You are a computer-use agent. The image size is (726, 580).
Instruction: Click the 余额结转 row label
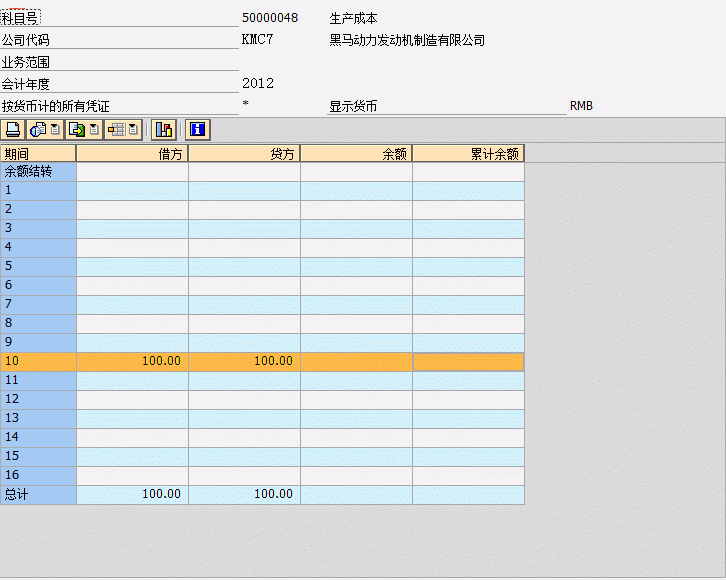(38, 172)
